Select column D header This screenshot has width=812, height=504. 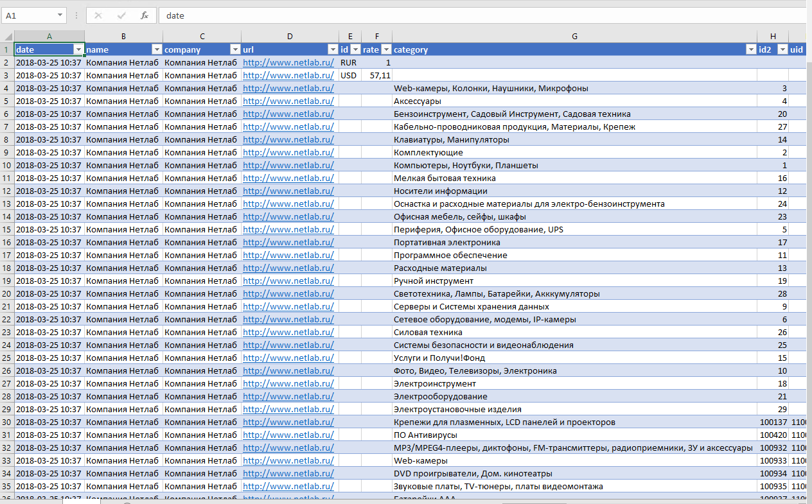point(290,37)
